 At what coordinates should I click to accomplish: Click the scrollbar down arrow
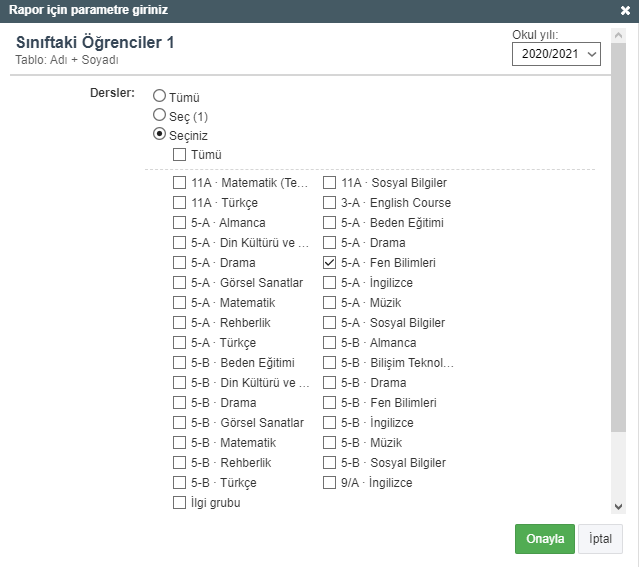coord(618,507)
